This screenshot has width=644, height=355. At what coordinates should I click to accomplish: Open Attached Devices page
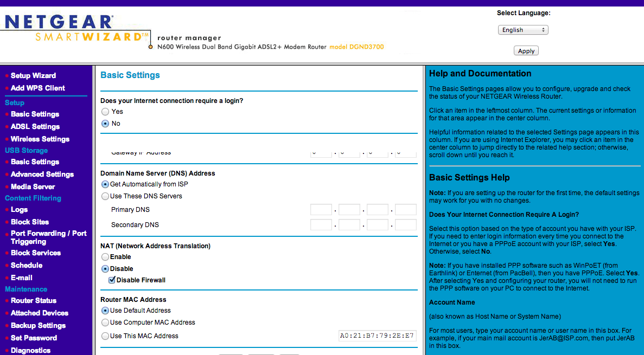tap(40, 313)
